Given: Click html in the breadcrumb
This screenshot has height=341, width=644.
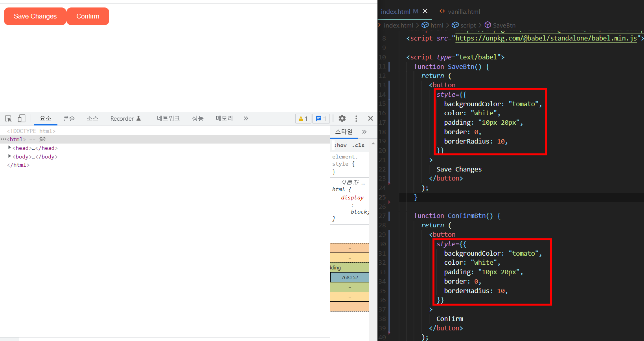Looking at the screenshot, I should (437, 25).
